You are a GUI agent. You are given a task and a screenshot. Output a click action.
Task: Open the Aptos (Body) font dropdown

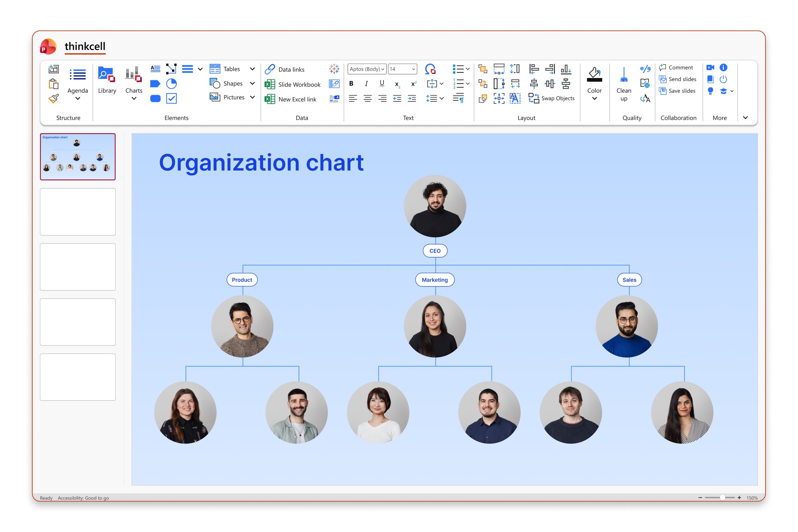[x=367, y=69]
